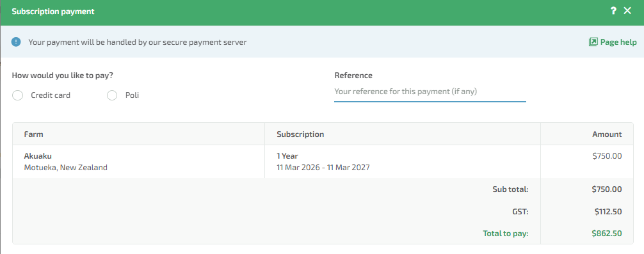Open the Page help link
Screen dimensions: 644x254
(x=613, y=42)
